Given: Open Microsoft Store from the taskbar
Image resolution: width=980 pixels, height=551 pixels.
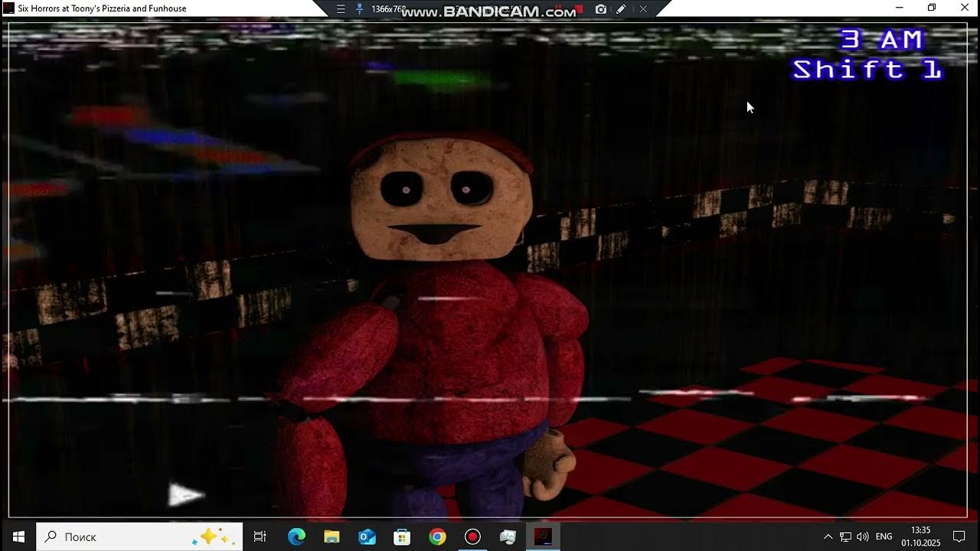Looking at the screenshot, I should pos(402,536).
